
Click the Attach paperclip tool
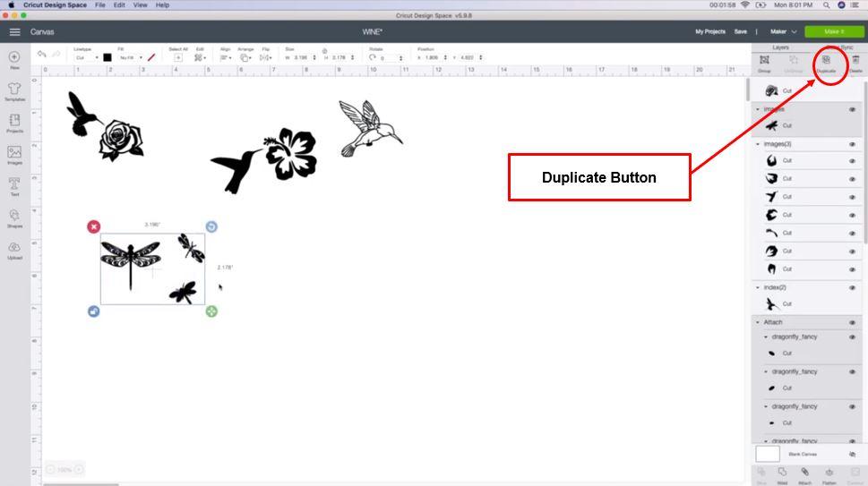click(805, 473)
